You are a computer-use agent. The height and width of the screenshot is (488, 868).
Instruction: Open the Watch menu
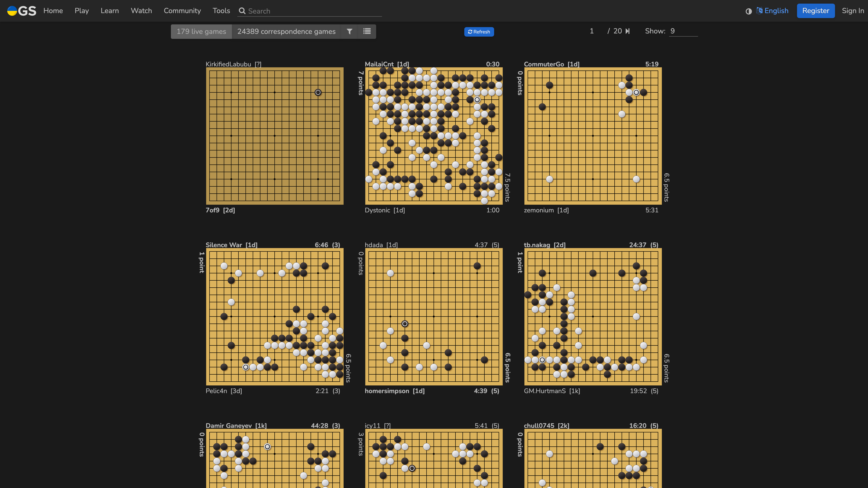point(141,11)
